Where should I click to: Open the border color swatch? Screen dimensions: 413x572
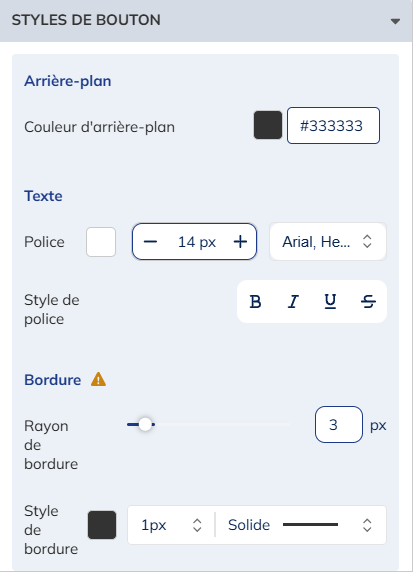point(102,525)
